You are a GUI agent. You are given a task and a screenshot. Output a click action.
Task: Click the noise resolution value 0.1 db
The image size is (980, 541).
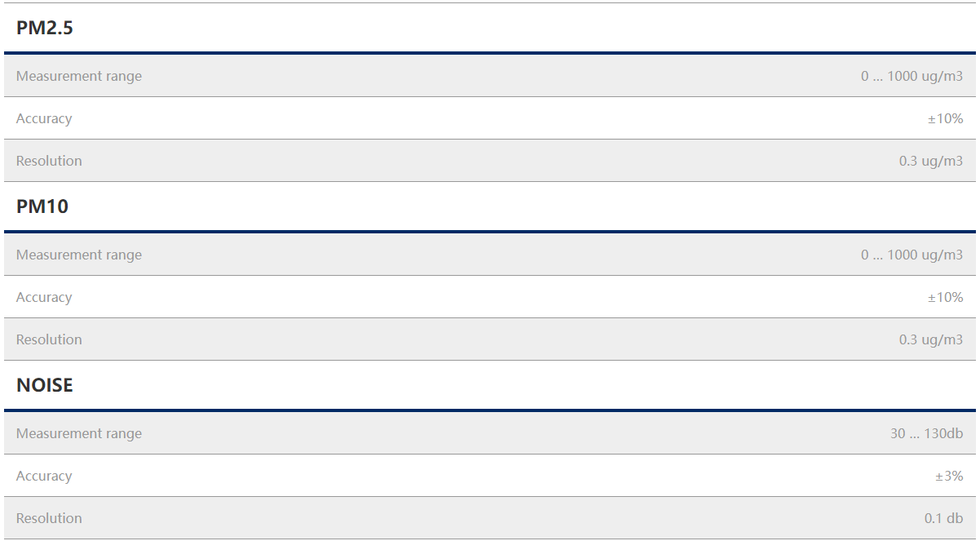tap(943, 518)
